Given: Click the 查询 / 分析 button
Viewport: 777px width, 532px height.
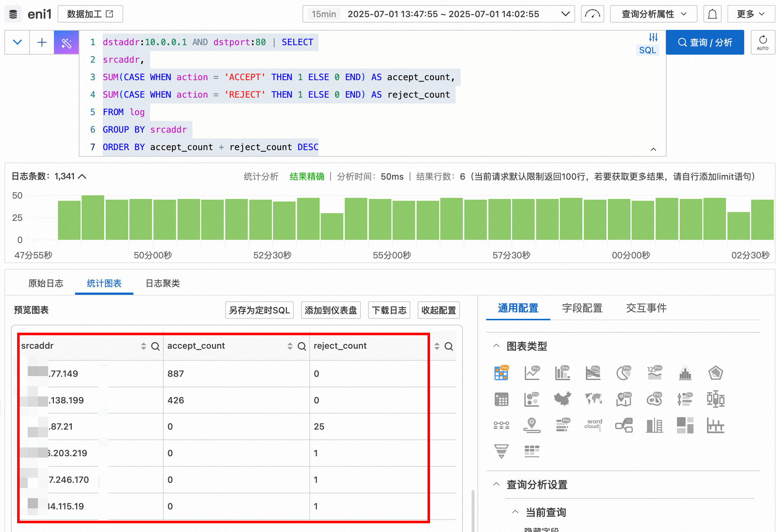Looking at the screenshot, I should point(705,43).
